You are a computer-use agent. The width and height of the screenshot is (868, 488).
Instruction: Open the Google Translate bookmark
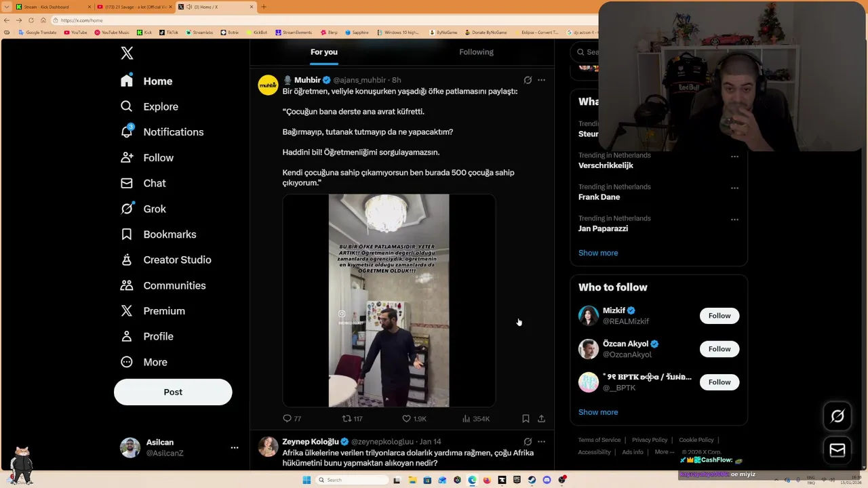click(x=38, y=33)
